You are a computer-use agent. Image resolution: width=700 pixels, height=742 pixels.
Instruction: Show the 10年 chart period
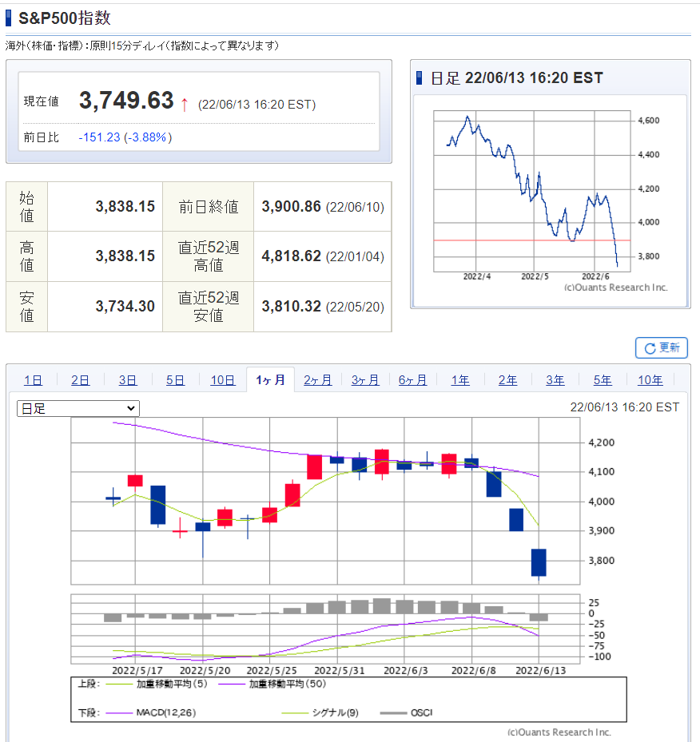point(650,380)
